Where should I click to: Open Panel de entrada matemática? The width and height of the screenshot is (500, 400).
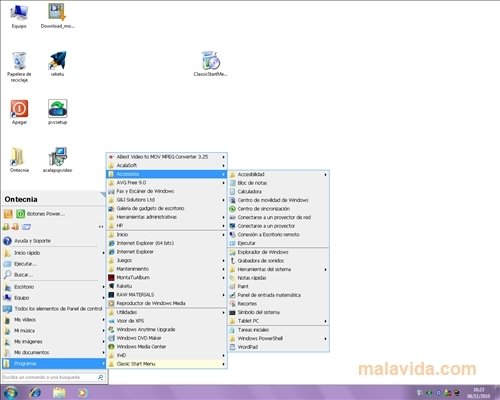[x=279, y=295]
